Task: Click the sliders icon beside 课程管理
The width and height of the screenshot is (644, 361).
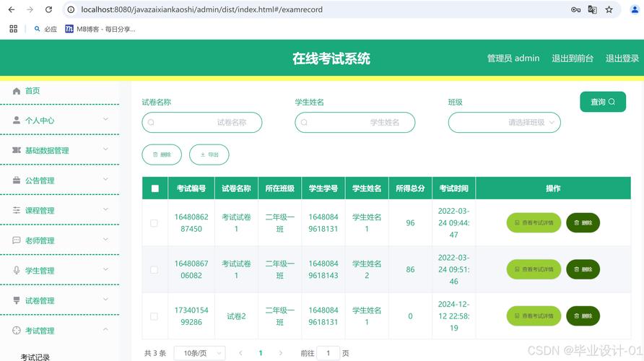Action: tap(17, 210)
